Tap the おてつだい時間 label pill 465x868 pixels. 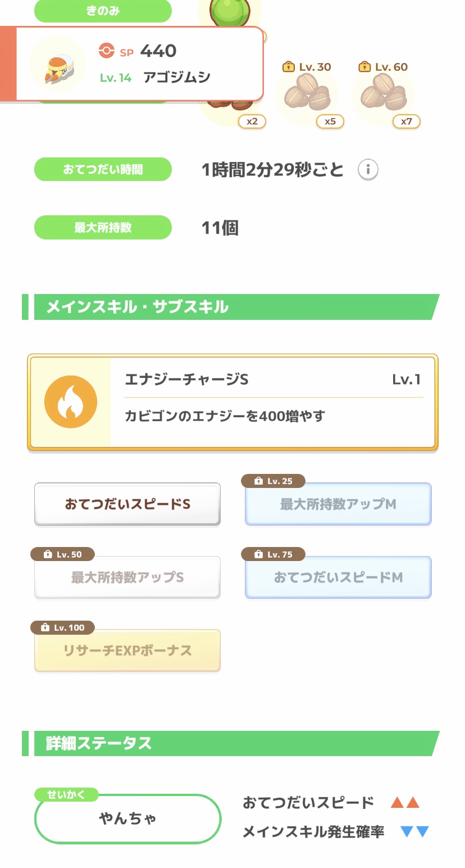point(103,169)
